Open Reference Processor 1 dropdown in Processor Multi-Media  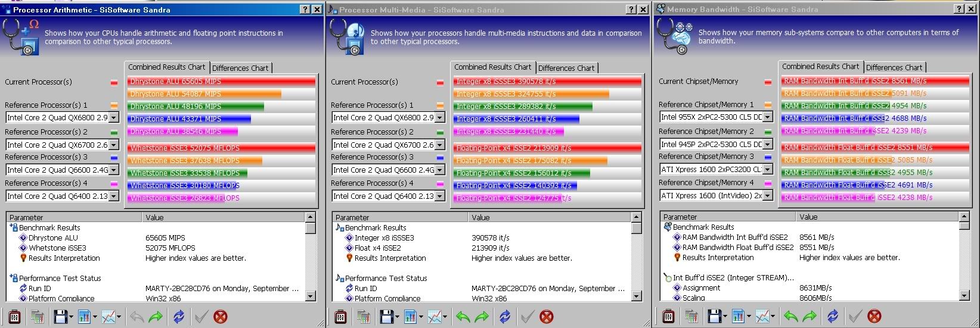[389, 118]
